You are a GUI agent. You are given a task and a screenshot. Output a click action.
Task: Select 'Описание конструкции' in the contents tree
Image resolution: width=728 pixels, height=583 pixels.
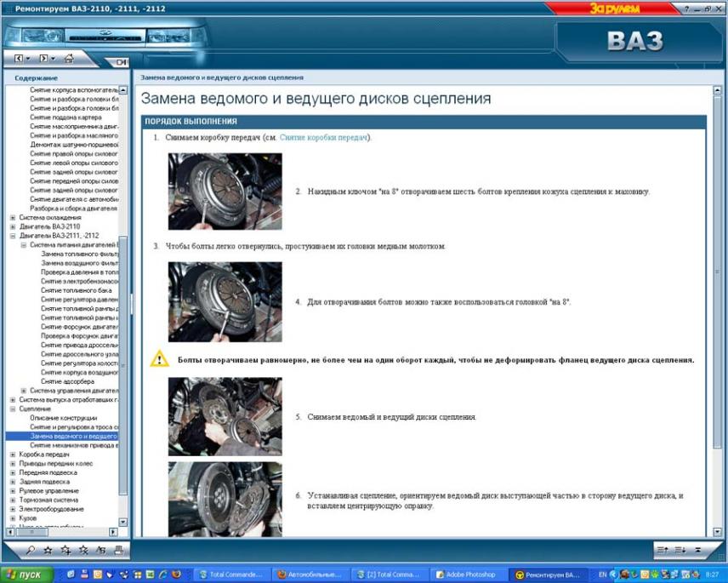click(64, 418)
